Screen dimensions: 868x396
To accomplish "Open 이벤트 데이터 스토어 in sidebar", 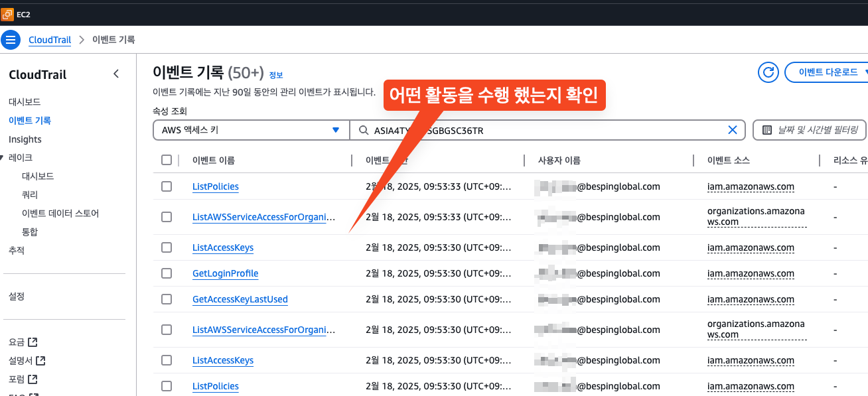I will tap(60, 214).
